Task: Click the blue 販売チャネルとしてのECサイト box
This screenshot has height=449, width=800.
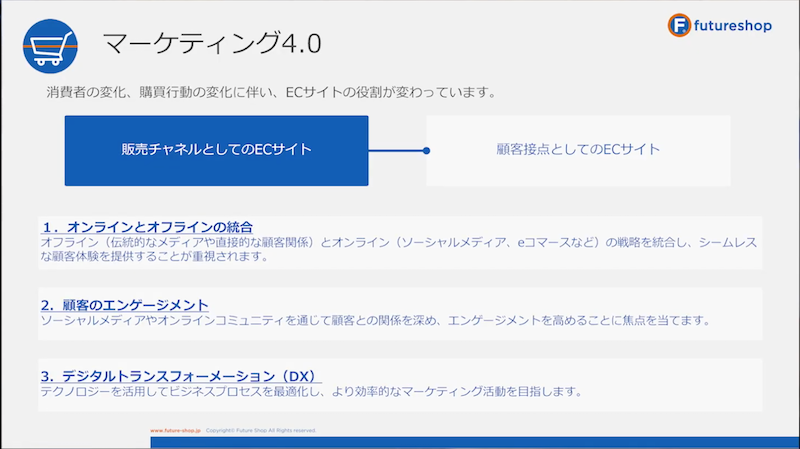Action: pos(216,151)
